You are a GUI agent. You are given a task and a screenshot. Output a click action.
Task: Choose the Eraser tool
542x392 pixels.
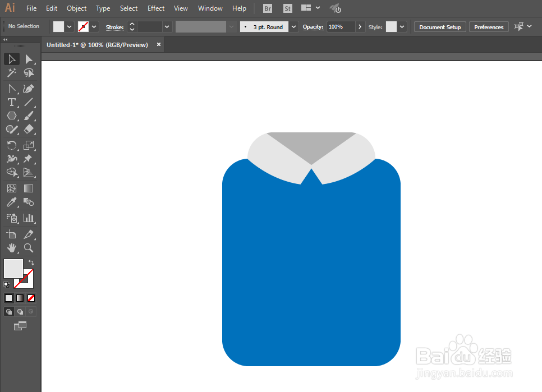[29, 129]
